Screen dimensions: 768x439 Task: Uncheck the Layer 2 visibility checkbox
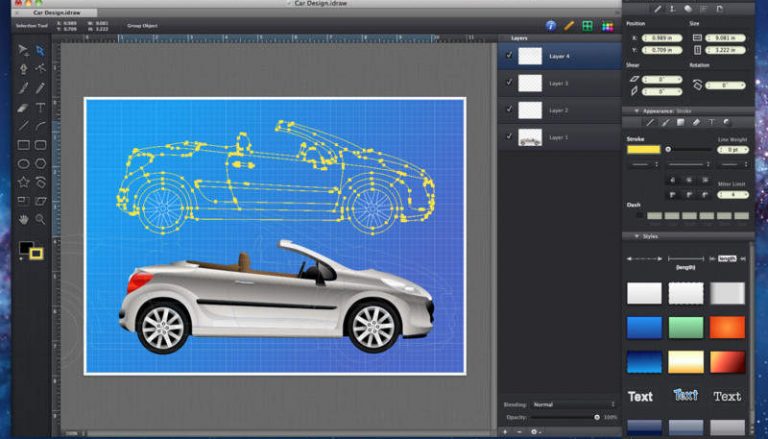click(509, 110)
